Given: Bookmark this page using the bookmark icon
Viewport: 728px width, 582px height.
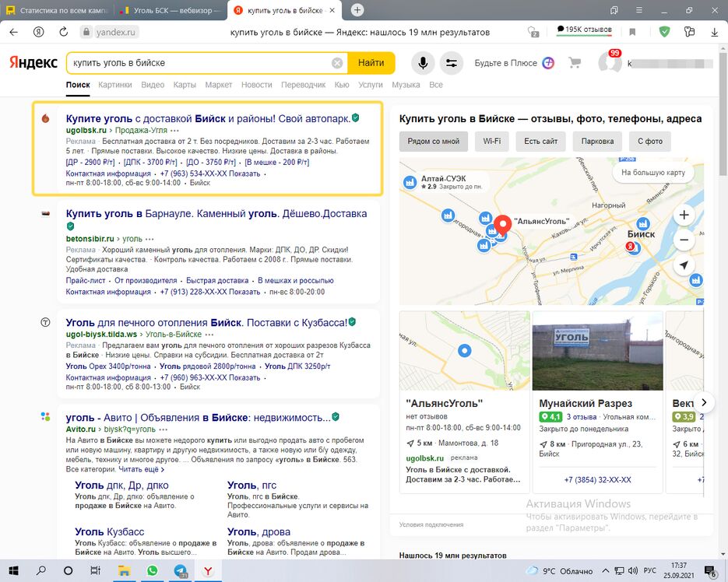Looking at the screenshot, I should click(x=632, y=32).
